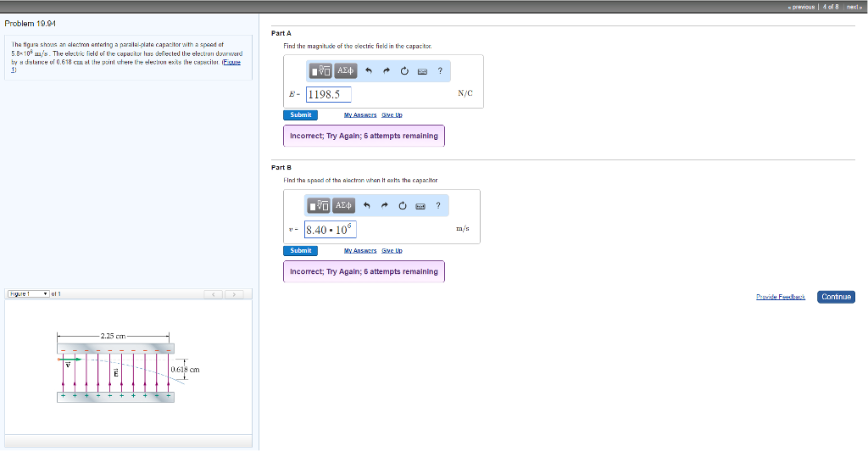The height and width of the screenshot is (452, 868).
Task: Click the reset icon in Part A toolbar
Action: click(x=404, y=71)
